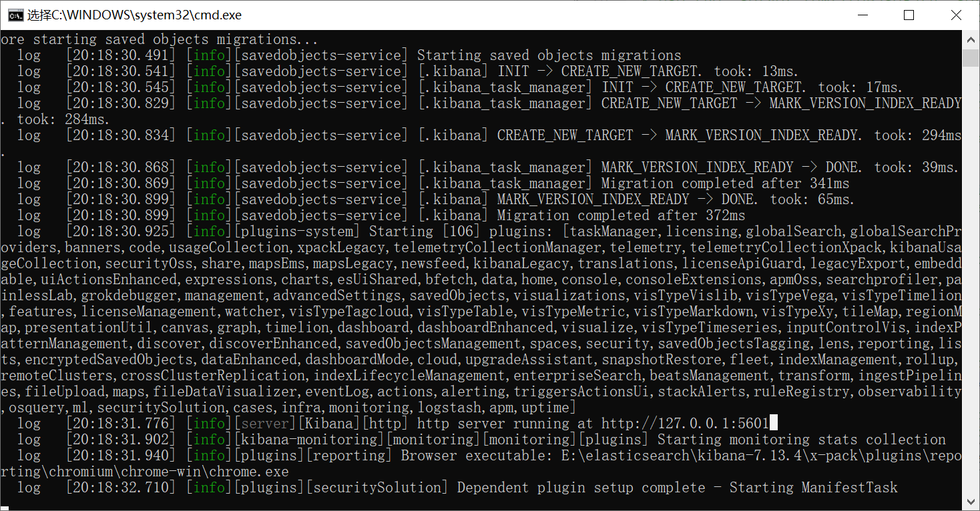The height and width of the screenshot is (511, 980).
Task: Click '[plugins-system]' tag in log
Action: (x=297, y=231)
